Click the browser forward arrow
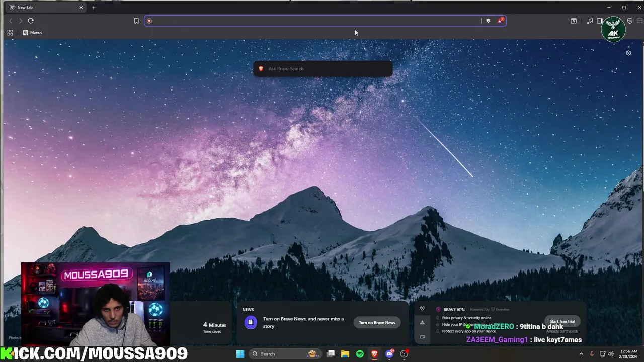The height and width of the screenshot is (362, 644). click(21, 21)
